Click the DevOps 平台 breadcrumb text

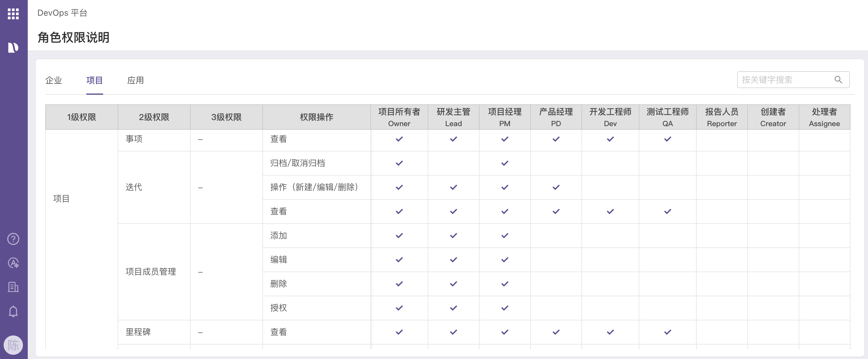pyautogui.click(x=62, y=13)
